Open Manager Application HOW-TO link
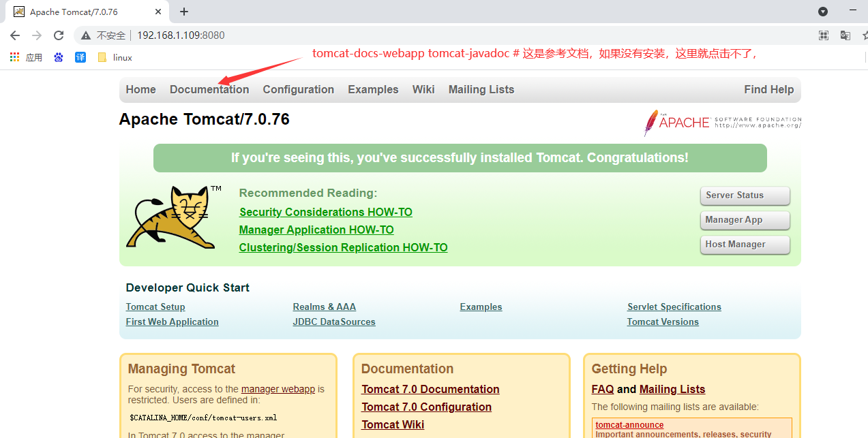 coord(316,230)
